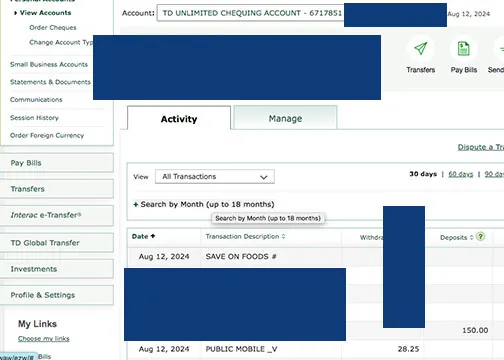Click the 28.25 withdrawal amount
The height and width of the screenshot is (360, 504).
(x=408, y=349)
